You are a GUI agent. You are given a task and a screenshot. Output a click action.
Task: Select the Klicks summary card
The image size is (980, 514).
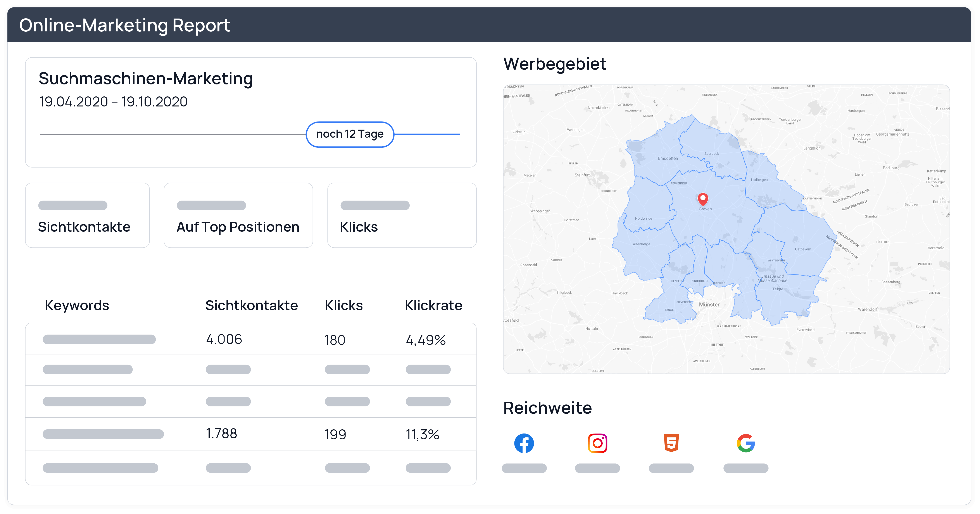(402, 215)
